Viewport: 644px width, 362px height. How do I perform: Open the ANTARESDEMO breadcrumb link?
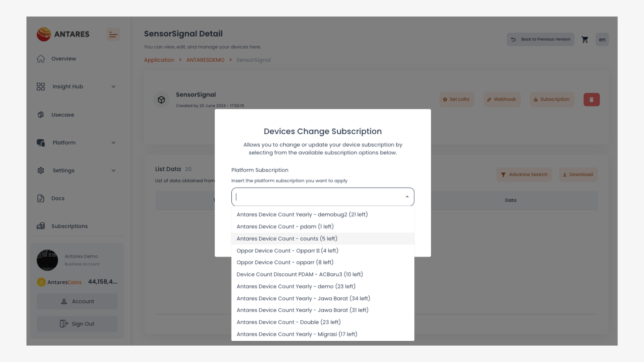205,60
